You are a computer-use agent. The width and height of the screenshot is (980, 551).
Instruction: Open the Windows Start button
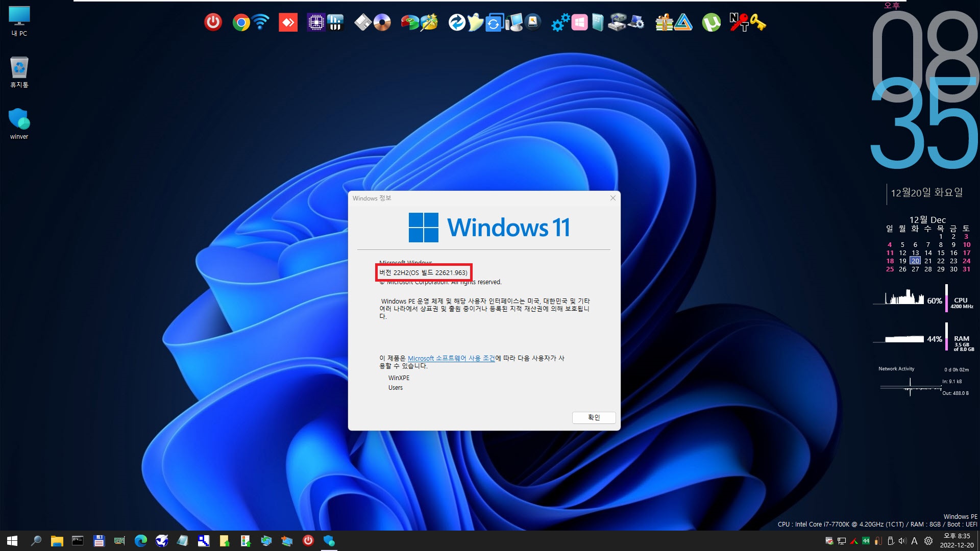click(12, 541)
